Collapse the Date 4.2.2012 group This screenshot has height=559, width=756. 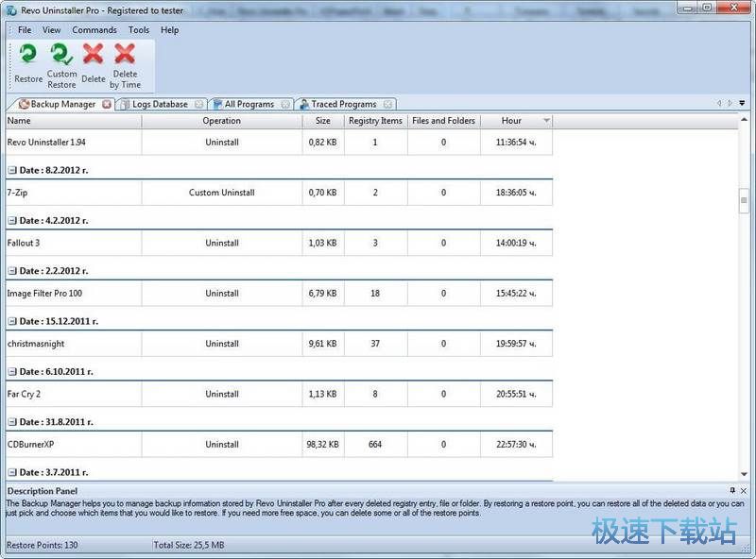pos(12,220)
